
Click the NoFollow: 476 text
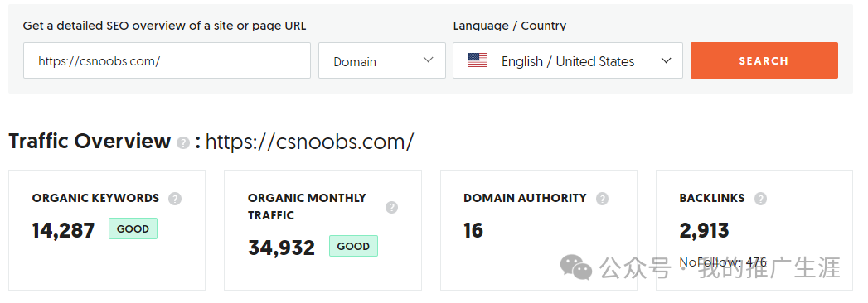723,262
